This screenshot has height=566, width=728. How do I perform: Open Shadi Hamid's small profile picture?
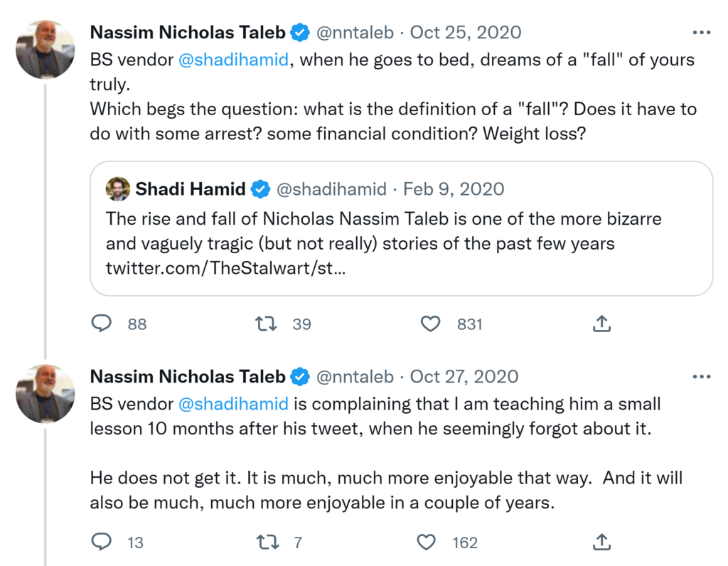click(x=118, y=189)
